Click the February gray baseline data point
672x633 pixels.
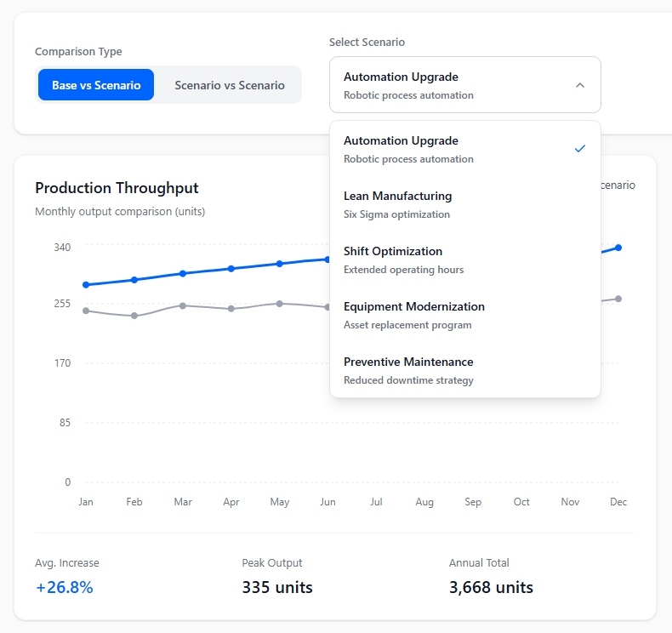(134, 316)
